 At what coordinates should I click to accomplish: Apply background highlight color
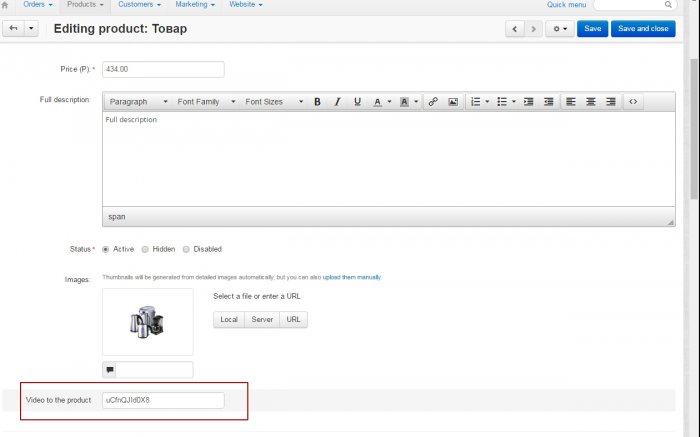pos(404,102)
